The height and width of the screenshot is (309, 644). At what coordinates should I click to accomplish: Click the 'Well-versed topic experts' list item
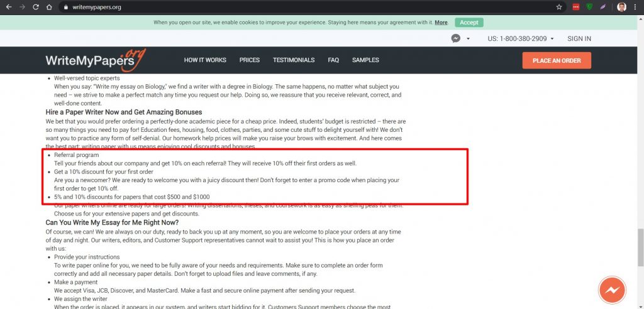click(87, 78)
